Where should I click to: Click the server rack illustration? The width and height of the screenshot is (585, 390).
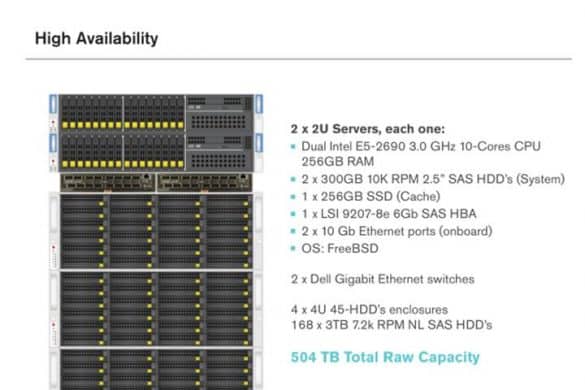156,242
